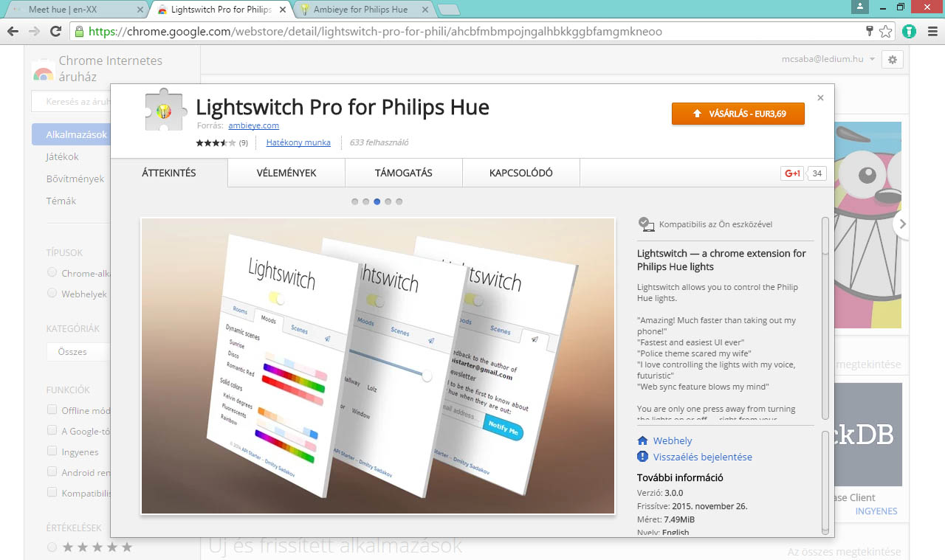Close the Lightswitch Pro browser tab
The image size is (945, 560).
[x=282, y=10]
